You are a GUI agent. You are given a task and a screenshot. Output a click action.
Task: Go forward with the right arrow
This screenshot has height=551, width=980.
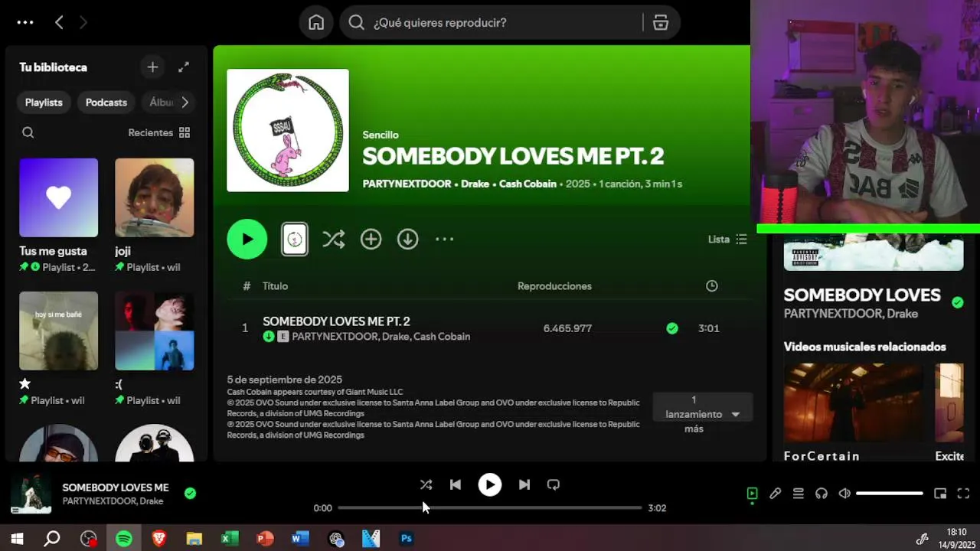83,22
